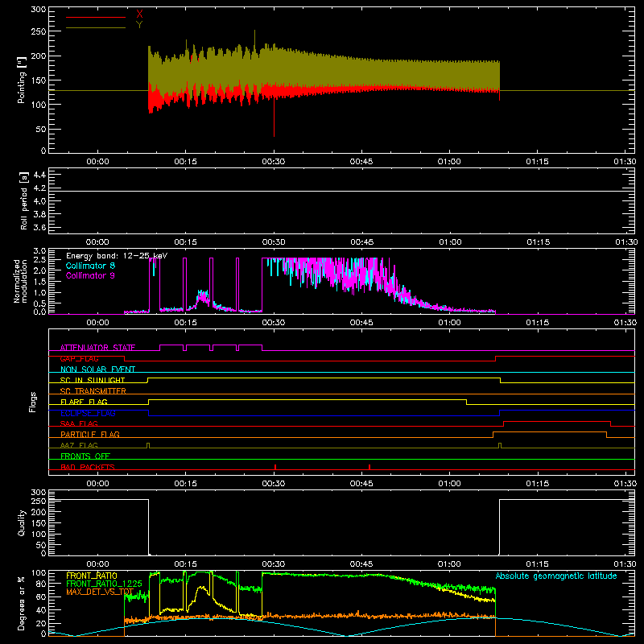The height and width of the screenshot is (644, 644).
Task: Click the 00:15 tick label under Quality plot
Action: [x=186, y=564]
